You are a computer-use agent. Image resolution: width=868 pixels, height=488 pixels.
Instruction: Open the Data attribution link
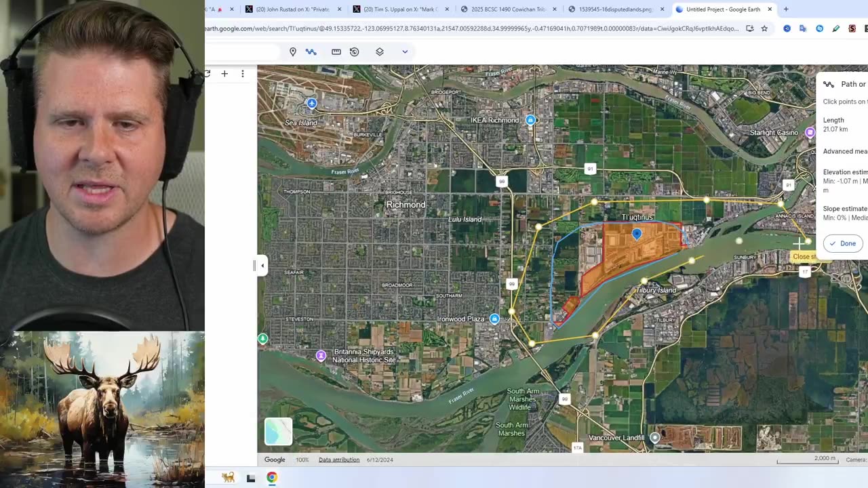(339, 460)
